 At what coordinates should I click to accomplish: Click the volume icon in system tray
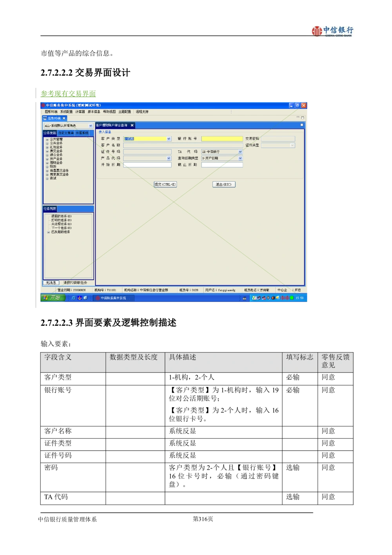click(x=273, y=298)
